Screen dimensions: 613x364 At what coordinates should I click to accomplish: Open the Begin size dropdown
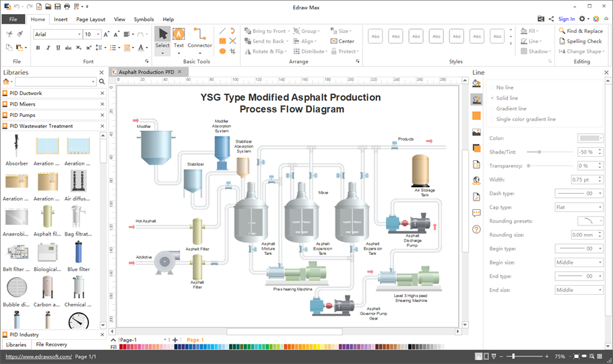pos(579,262)
